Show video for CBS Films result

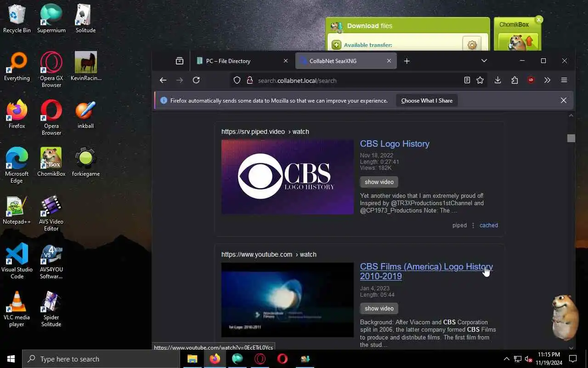pos(379,308)
